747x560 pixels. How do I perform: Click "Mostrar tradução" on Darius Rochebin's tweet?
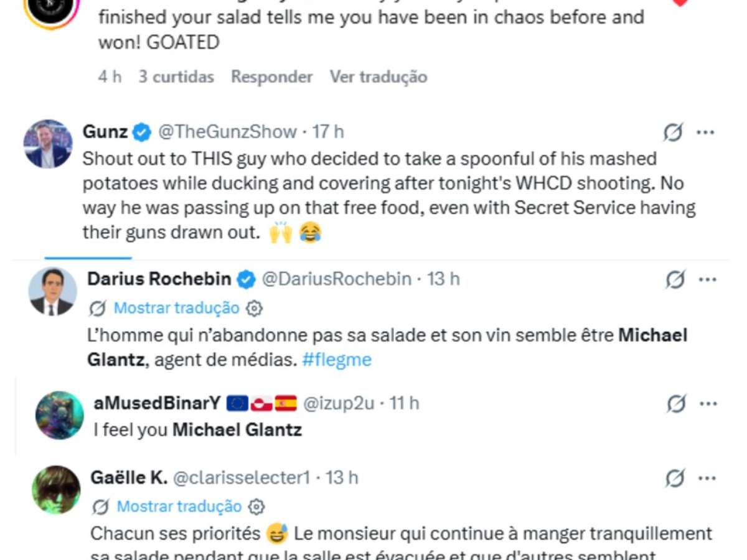pyautogui.click(x=176, y=308)
